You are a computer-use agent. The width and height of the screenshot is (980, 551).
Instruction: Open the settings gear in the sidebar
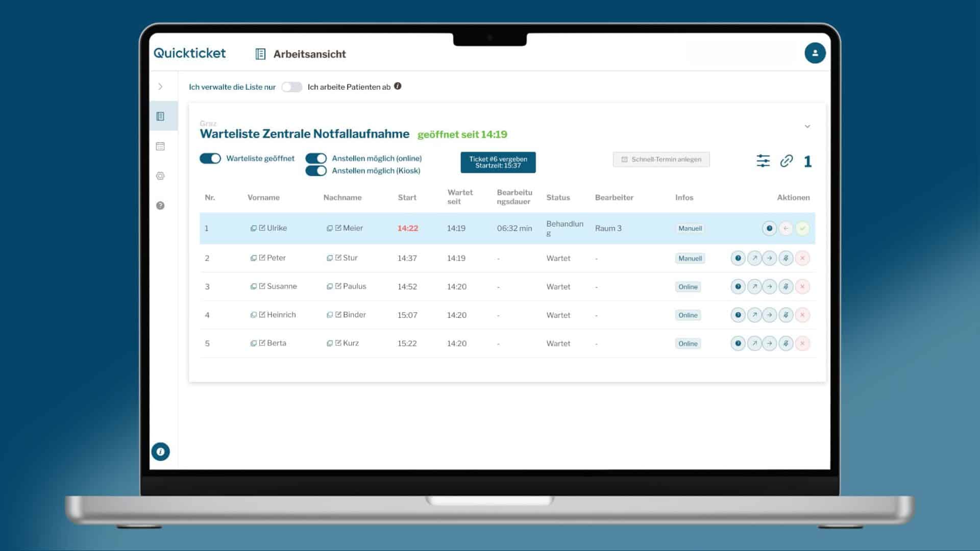[x=160, y=176]
